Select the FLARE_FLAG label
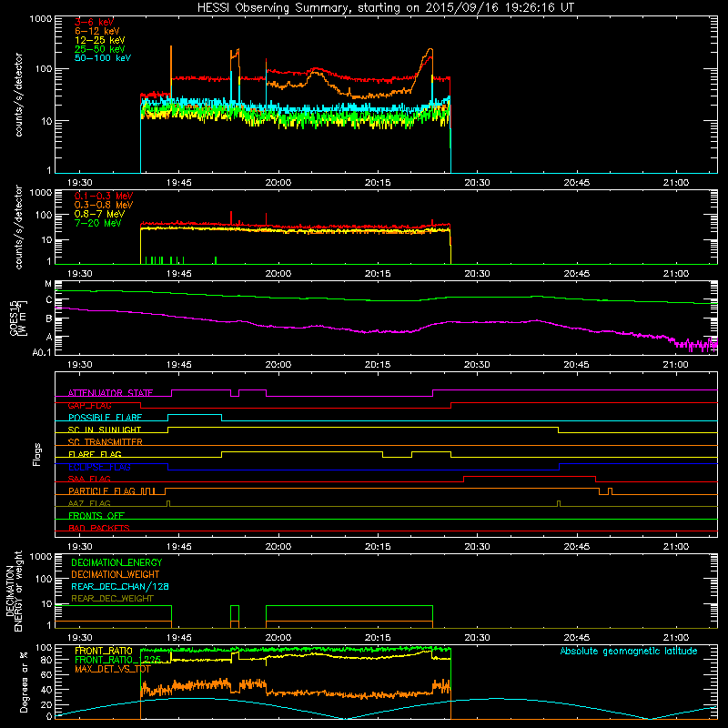728x728 pixels. tap(95, 454)
